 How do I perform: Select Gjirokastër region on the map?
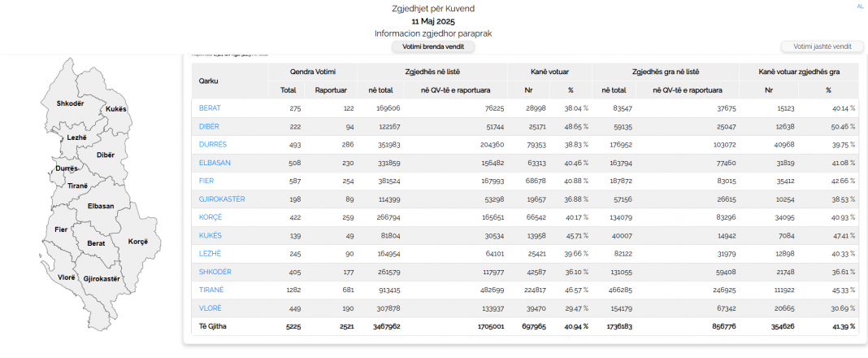[x=102, y=279]
